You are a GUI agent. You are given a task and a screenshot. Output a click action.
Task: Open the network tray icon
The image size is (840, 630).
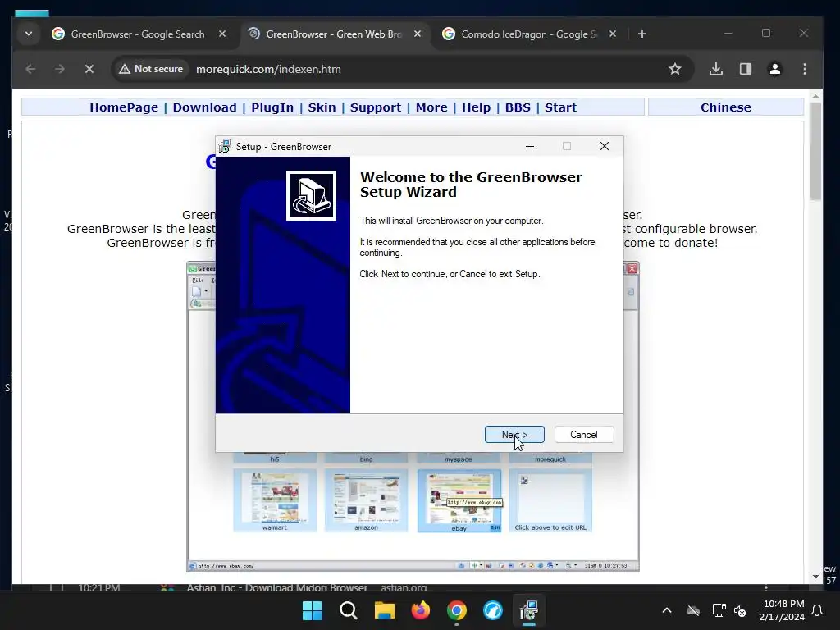coord(719,610)
